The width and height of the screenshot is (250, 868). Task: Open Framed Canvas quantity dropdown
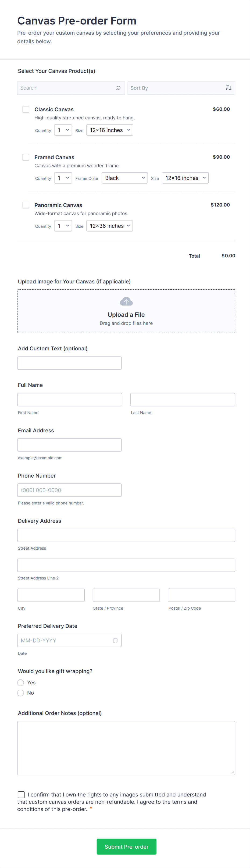(63, 178)
